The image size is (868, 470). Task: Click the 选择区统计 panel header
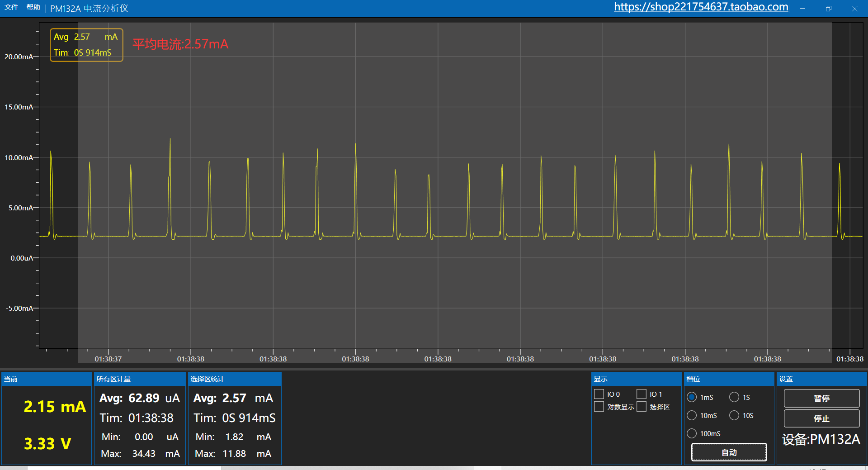(235, 379)
